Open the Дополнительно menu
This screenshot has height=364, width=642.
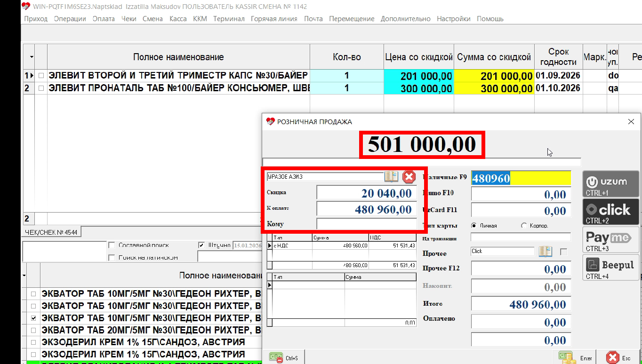[406, 19]
